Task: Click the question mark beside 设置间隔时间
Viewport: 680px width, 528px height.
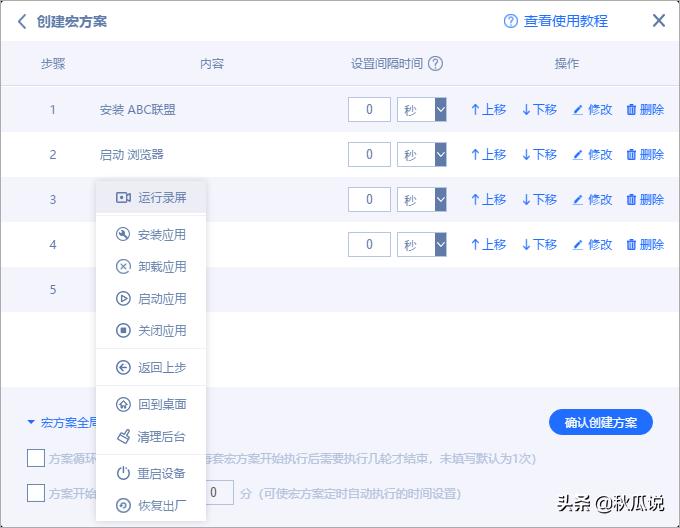Action: pos(435,64)
